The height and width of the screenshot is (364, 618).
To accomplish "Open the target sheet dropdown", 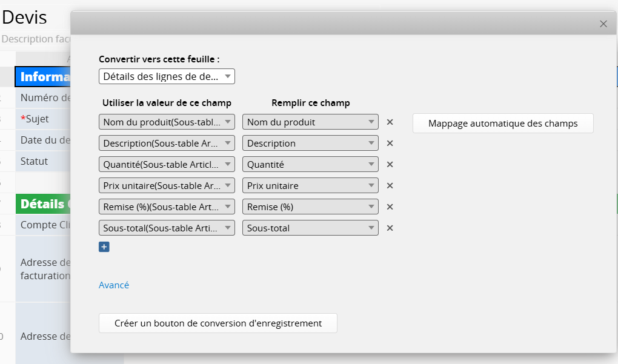I will pyautogui.click(x=167, y=76).
